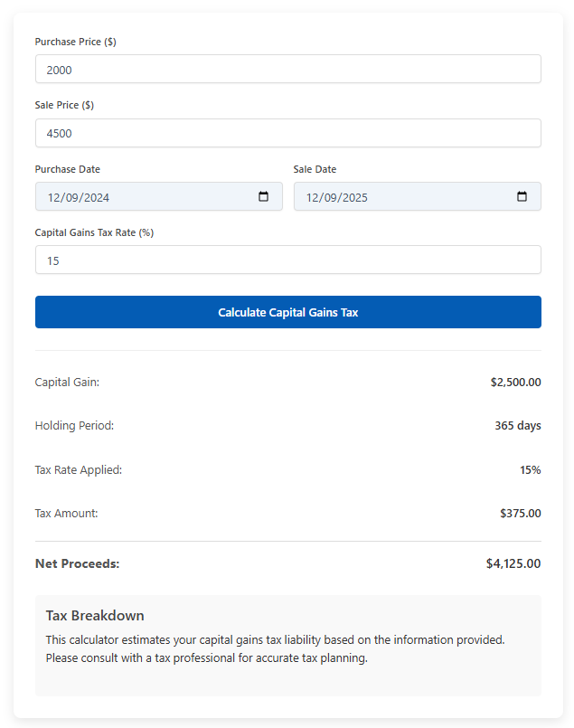Screen dimensions: 574x728
Task: Select the Net Proceeds value text
Action: [513, 563]
